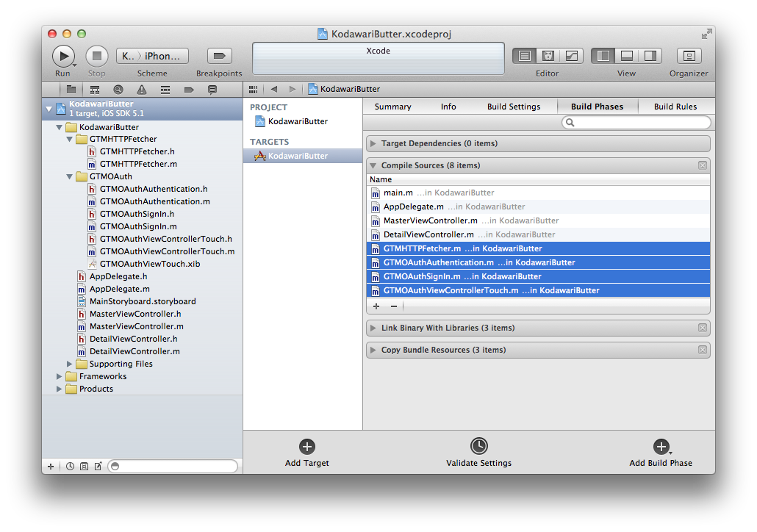Show the Debug navigator
Screen dimensions: 757x532
[165, 90]
